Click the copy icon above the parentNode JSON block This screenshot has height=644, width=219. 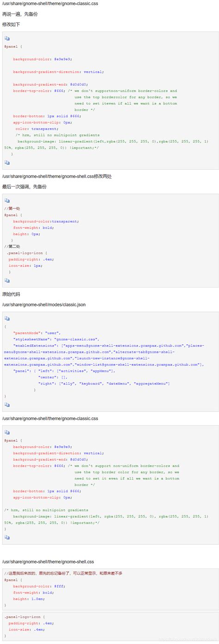coord(7,319)
